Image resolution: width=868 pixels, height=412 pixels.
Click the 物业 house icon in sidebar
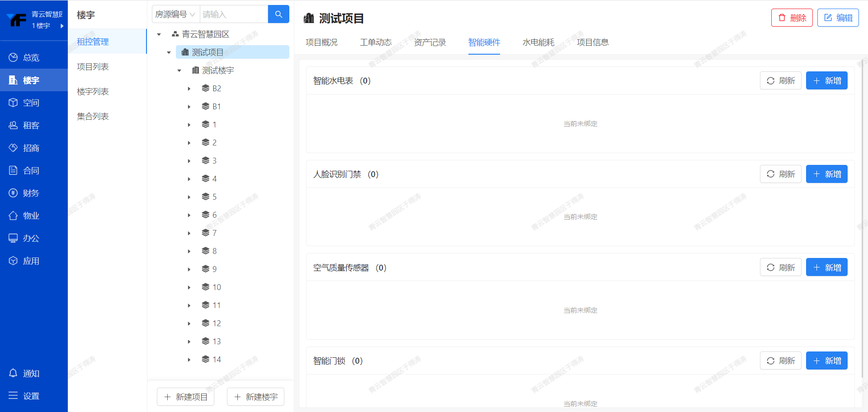point(13,215)
